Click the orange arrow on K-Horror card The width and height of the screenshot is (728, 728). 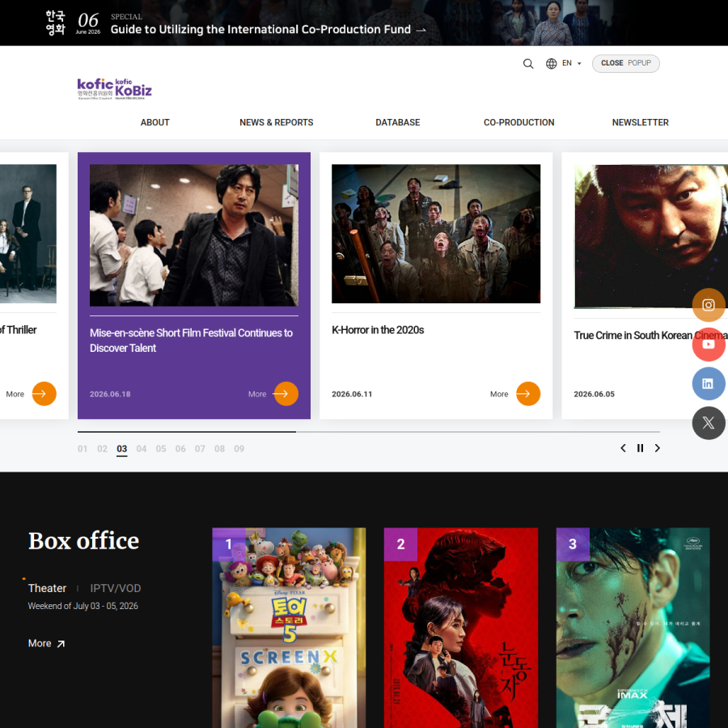coord(528,394)
